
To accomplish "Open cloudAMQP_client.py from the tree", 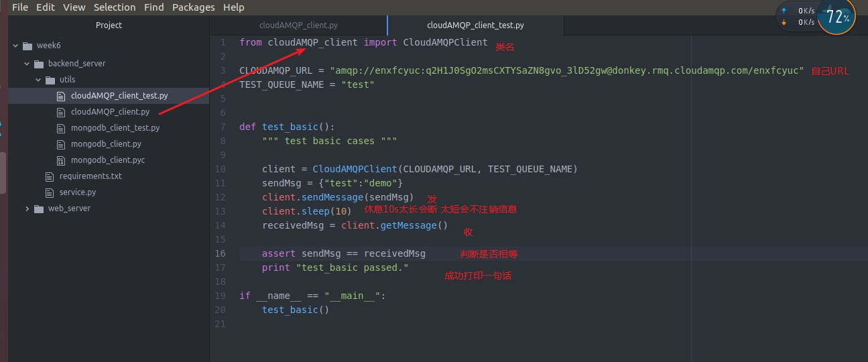I will click(x=110, y=112).
